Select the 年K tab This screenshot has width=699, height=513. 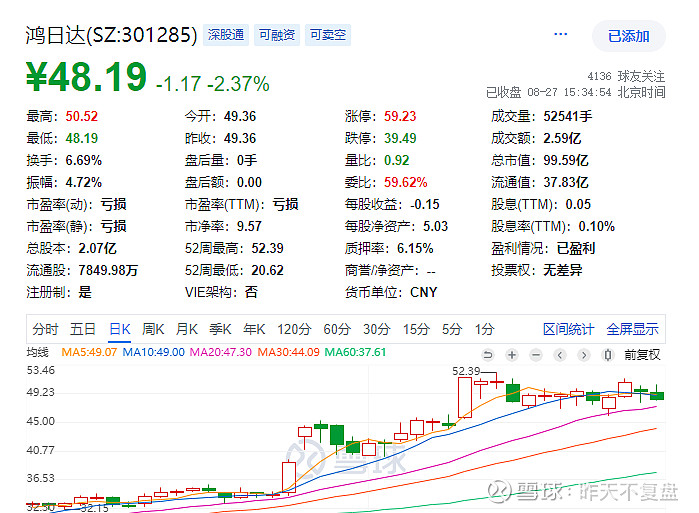(254, 329)
